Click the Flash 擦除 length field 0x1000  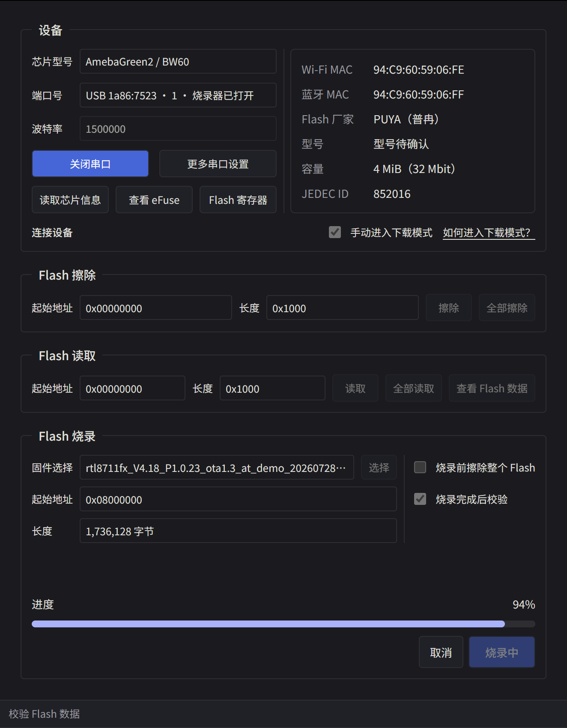click(x=343, y=307)
